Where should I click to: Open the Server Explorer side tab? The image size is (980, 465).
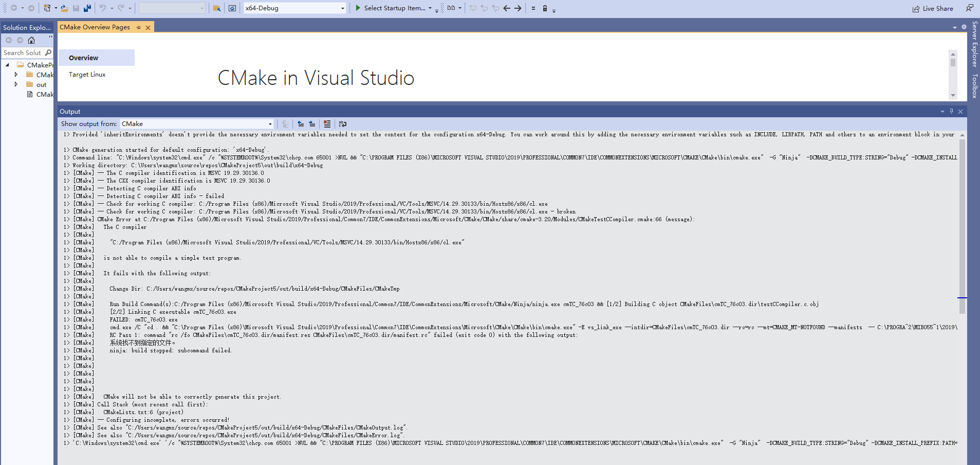tap(974, 44)
